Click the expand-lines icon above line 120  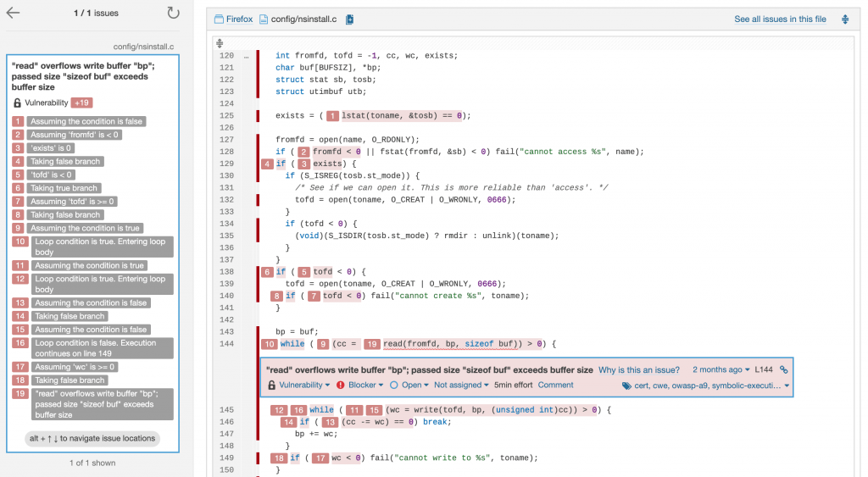pos(220,42)
